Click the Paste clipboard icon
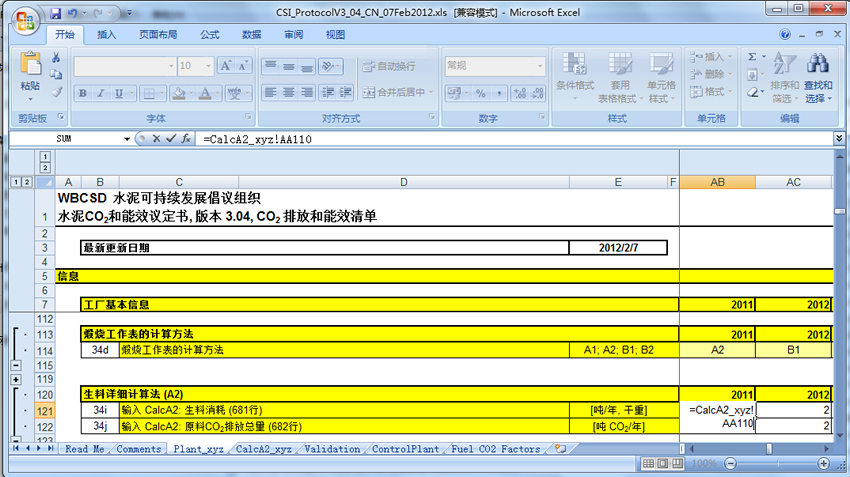Screen dimensions: 850x477 point(30,64)
